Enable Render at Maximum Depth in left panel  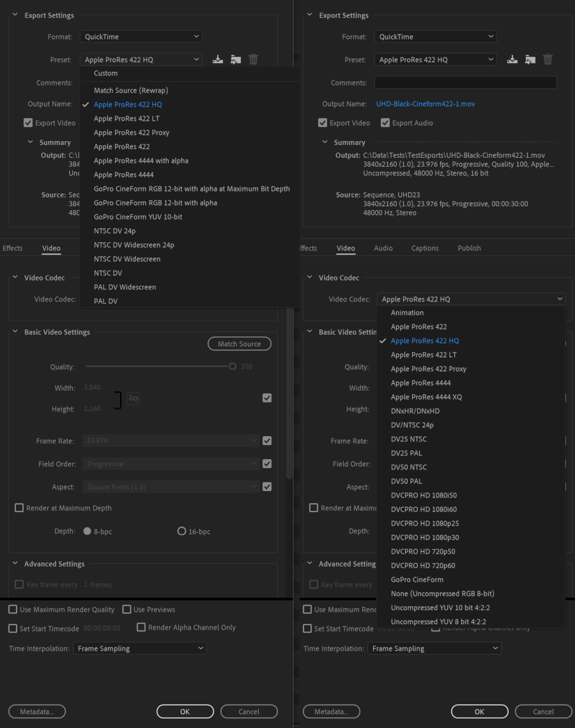click(19, 508)
